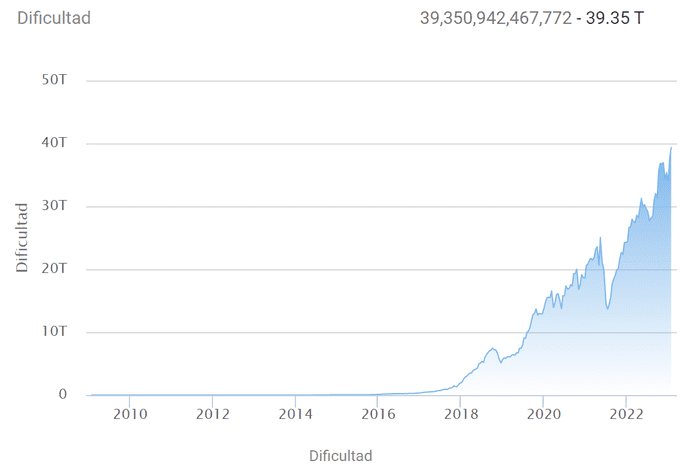699x473 pixels.
Task: Select the 2020 x-axis tick label
Action: [543, 414]
